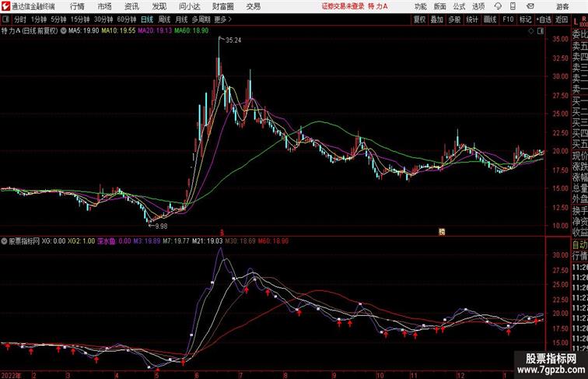
Task: Click the Tongdaxin red logo icon
Action: 5,6
